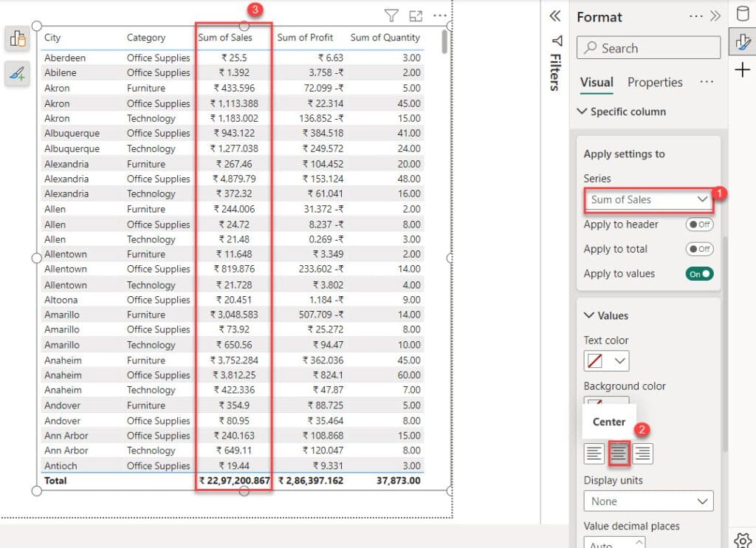Image resolution: width=756 pixels, height=548 pixels.
Task: Click in the Format pane Search field
Action: [648, 48]
